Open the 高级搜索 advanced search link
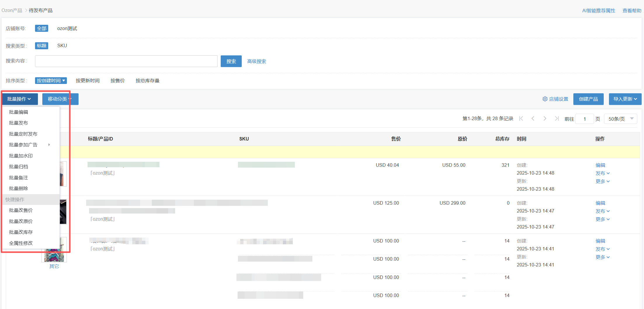This screenshot has width=644, height=309. tap(256, 62)
